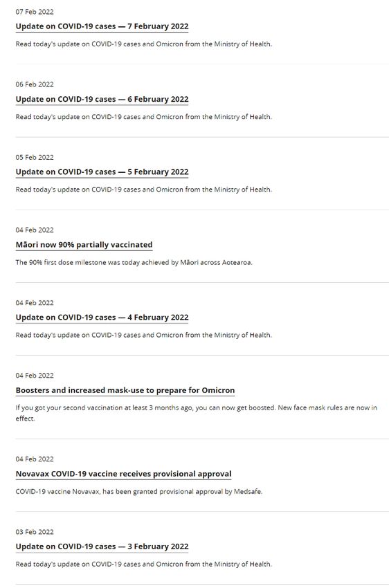Click summary text under the 3 February update

[x=144, y=564]
